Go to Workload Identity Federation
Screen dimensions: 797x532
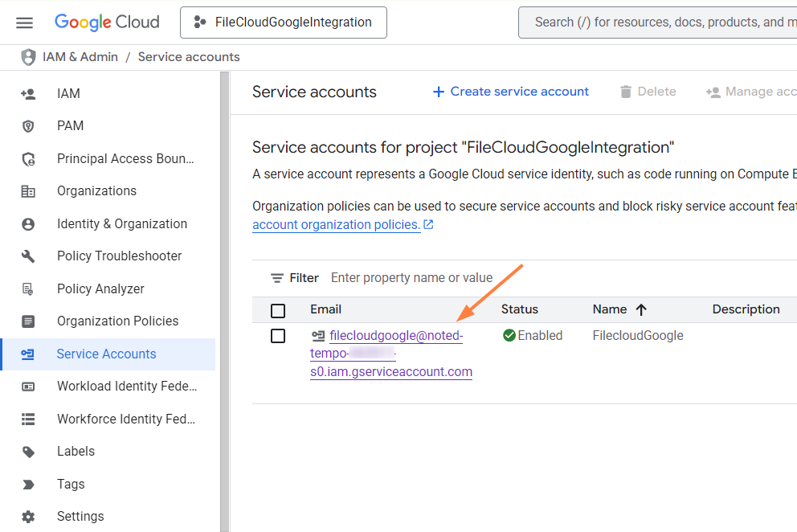126,387
